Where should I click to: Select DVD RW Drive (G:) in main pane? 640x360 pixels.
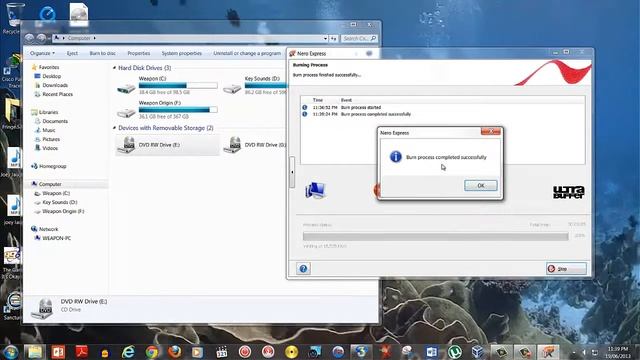point(255,145)
